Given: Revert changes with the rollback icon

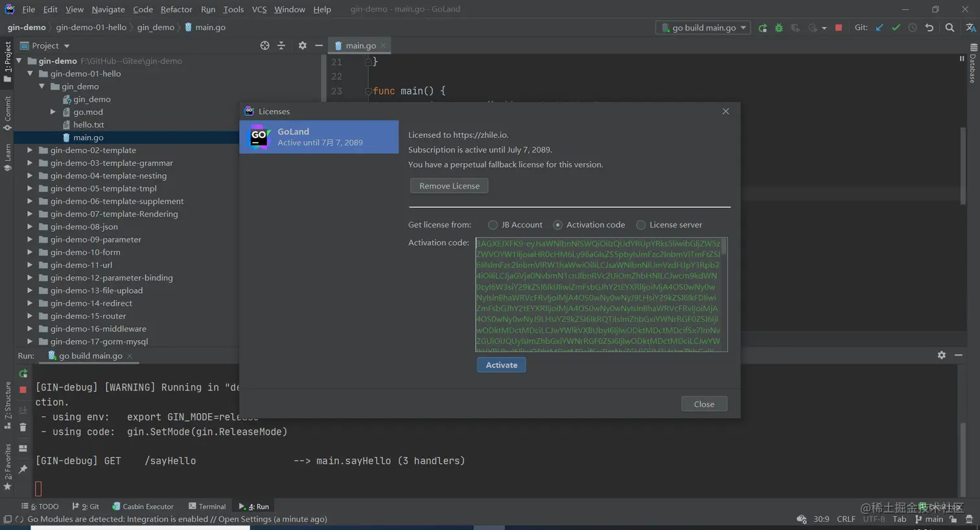Looking at the screenshot, I should click(x=929, y=28).
